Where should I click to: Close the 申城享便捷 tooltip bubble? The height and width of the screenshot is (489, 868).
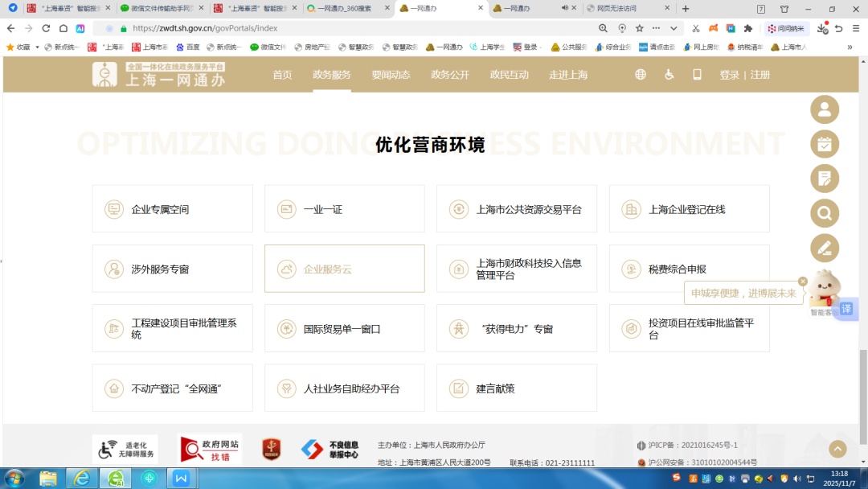[x=802, y=281]
